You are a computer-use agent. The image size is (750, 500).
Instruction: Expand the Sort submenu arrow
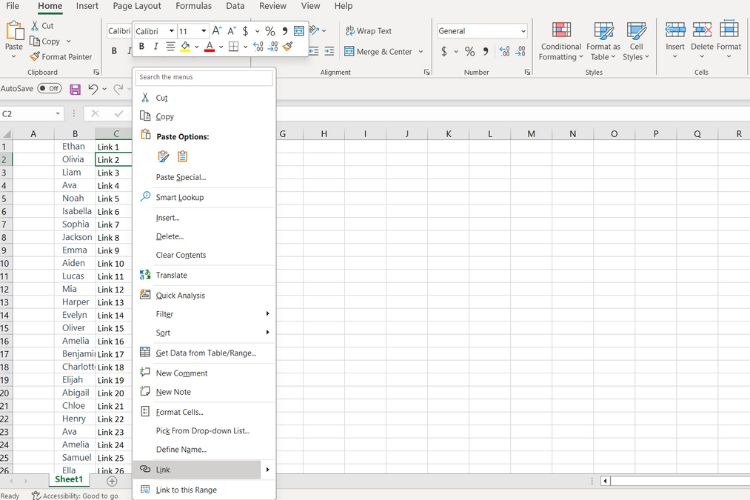267,333
